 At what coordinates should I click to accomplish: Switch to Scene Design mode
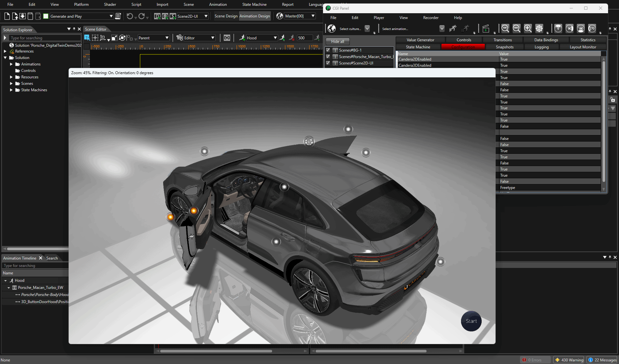pos(226,16)
